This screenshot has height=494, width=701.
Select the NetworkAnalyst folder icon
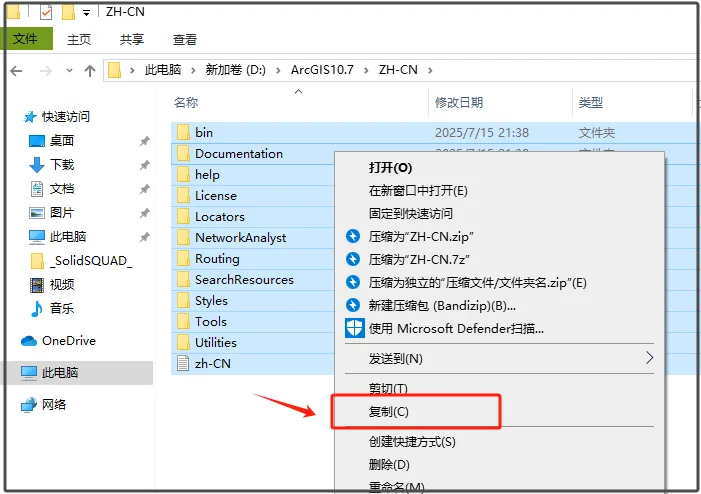pyautogui.click(x=183, y=237)
